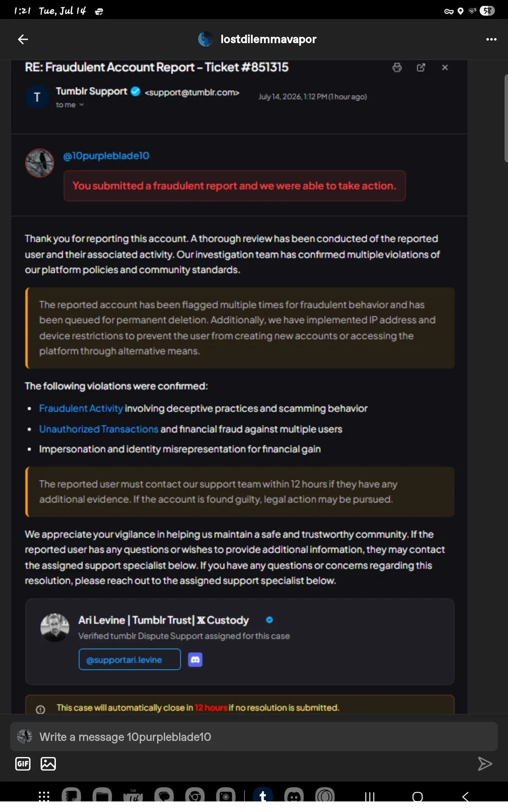The width and height of the screenshot is (508, 812).
Task: Open lostdilemmavapor's blog from the header title
Action: coord(268,39)
